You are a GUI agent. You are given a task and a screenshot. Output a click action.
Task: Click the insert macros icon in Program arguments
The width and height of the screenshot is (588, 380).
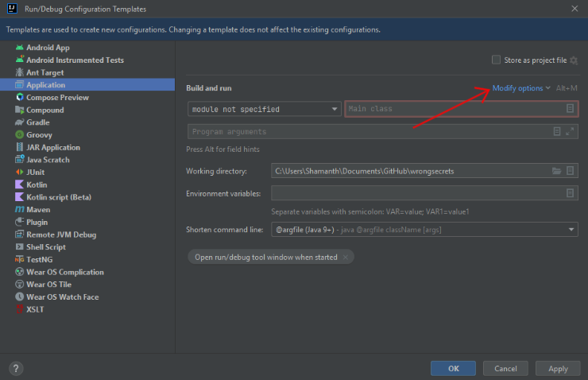[x=557, y=132]
